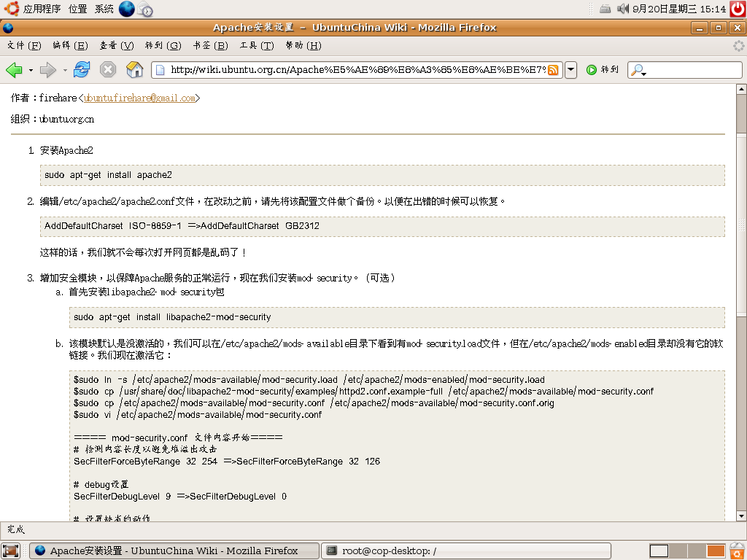Click the '$sudo ln -s' command line
This screenshot has height=560, width=747.
click(309, 380)
